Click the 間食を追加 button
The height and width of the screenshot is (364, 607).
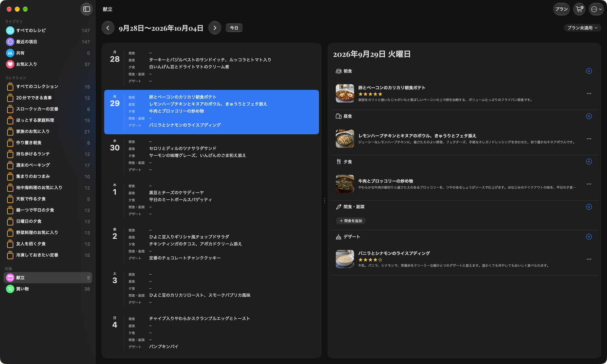pyautogui.click(x=351, y=221)
